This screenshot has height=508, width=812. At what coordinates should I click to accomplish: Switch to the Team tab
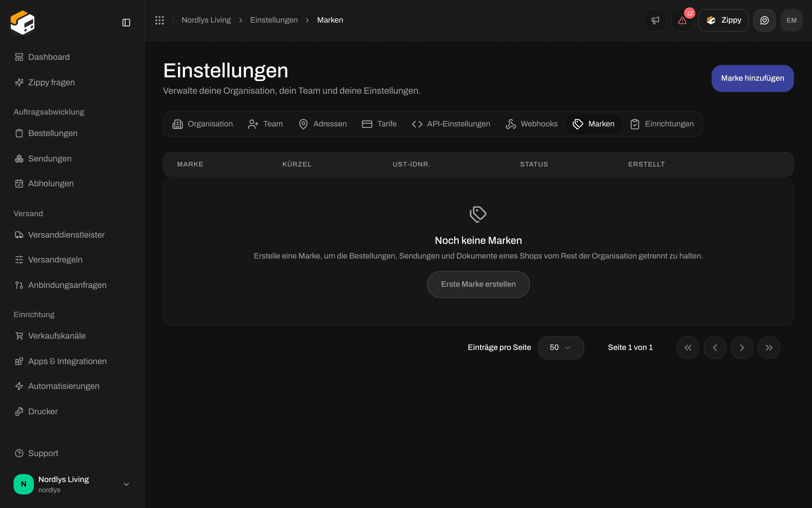[265, 124]
